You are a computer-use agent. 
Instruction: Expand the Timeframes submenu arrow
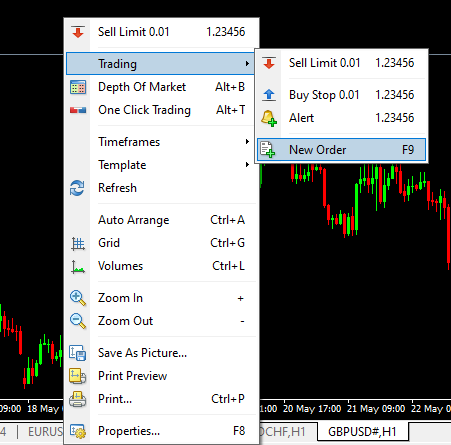click(247, 142)
